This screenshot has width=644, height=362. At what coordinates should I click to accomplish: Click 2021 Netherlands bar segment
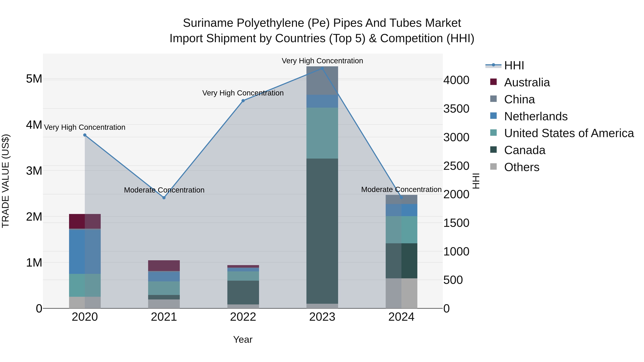[x=164, y=276]
